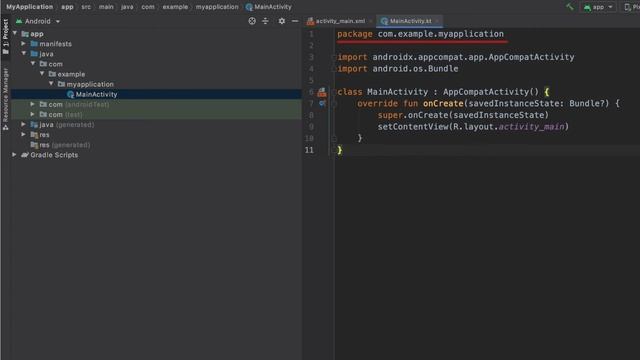Open Project panel settings gear
Image resolution: width=640 pixels, height=360 pixels.
click(282, 21)
